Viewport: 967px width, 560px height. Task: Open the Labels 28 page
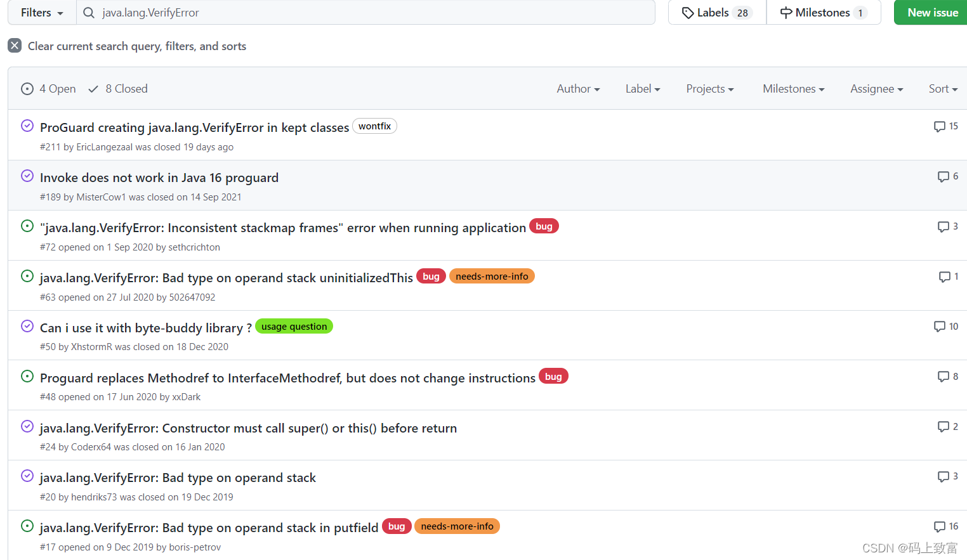click(x=717, y=13)
